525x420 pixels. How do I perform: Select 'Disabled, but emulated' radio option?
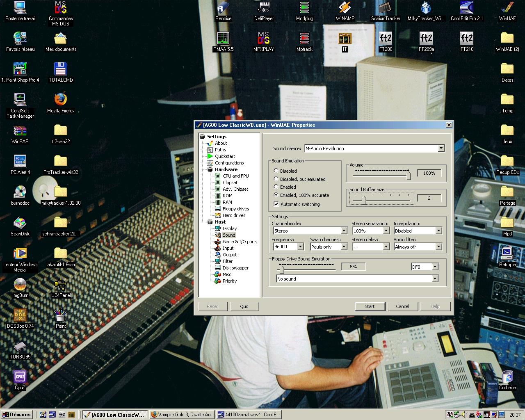pyautogui.click(x=276, y=179)
